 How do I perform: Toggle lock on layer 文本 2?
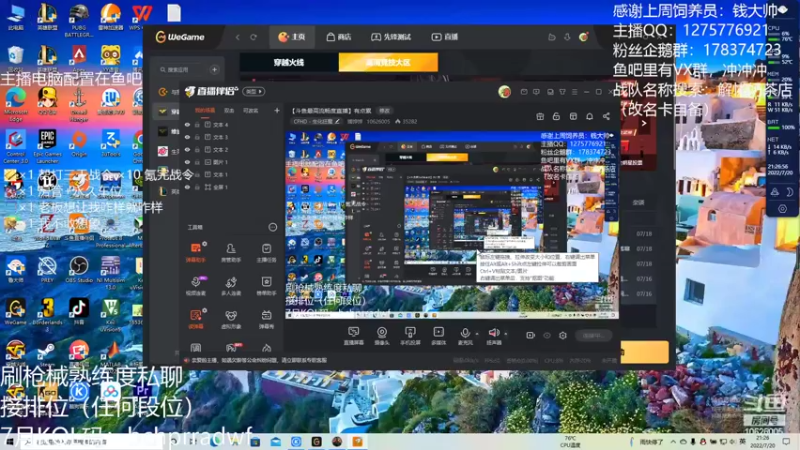click(197, 150)
